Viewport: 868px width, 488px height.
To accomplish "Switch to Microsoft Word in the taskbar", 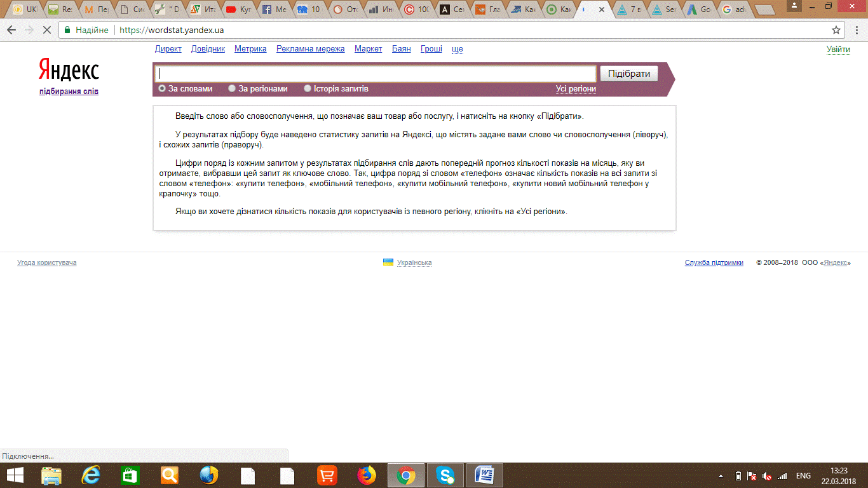I will click(x=485, y=475).
